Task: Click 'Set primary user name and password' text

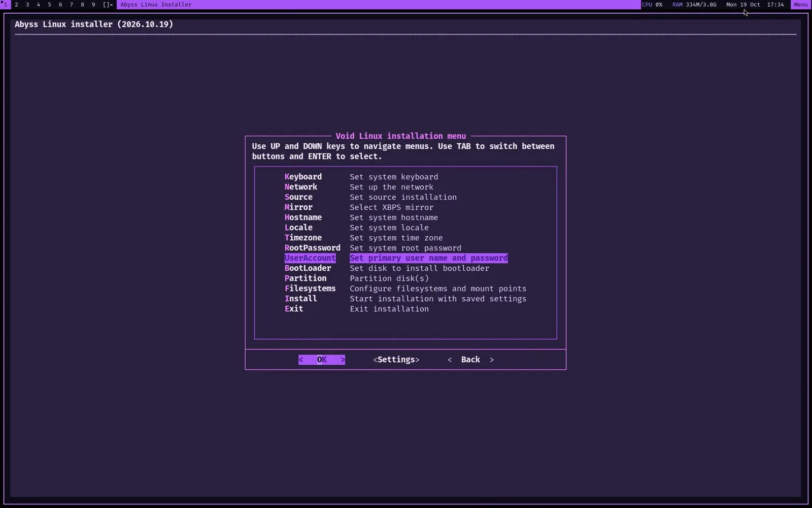Action: [429, 258]
